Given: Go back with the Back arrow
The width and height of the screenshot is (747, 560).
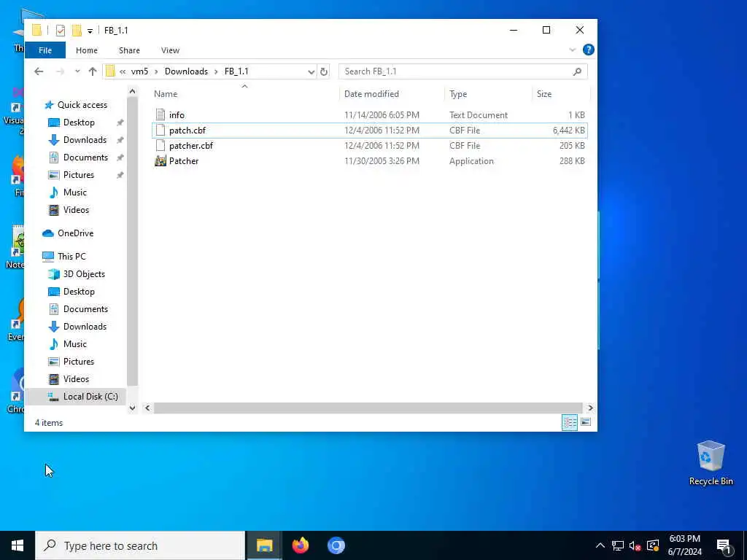Looking at the screenshot, I should pos(39,71).
